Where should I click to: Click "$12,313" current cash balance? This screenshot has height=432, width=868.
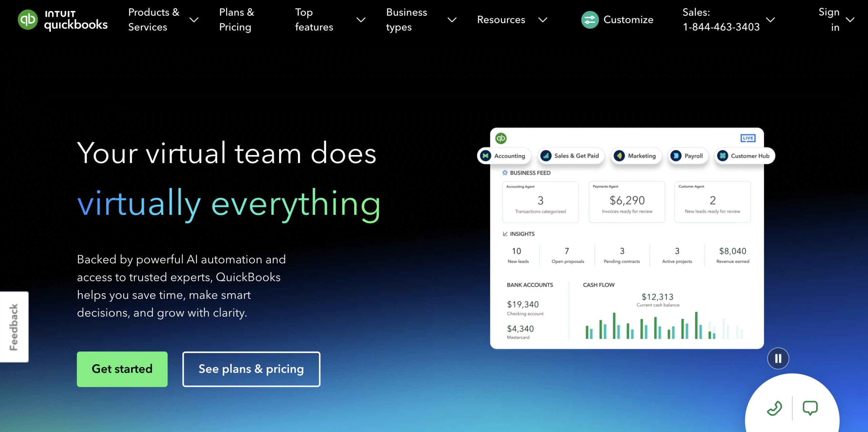click(657, 297)
